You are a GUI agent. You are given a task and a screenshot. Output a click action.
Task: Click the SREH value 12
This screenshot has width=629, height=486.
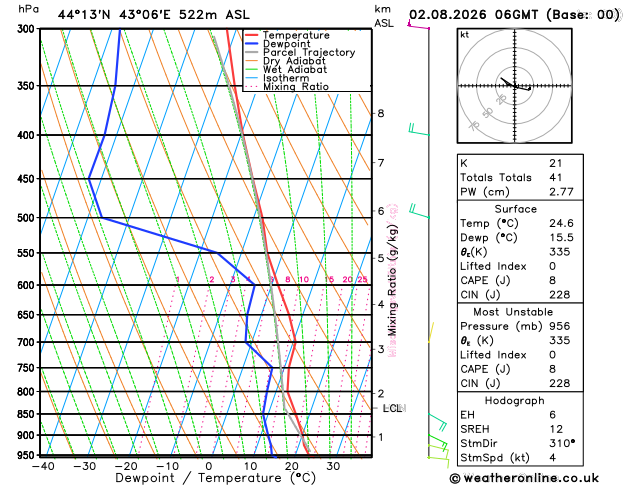point(556,429)
